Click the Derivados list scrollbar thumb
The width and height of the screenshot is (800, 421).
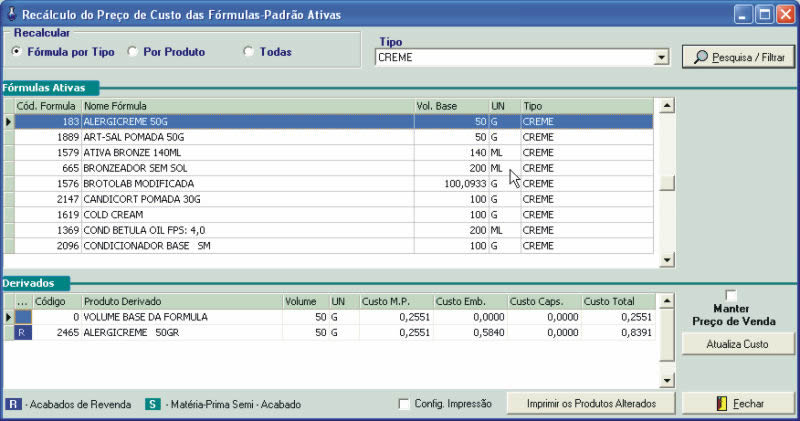coord(667,335)
